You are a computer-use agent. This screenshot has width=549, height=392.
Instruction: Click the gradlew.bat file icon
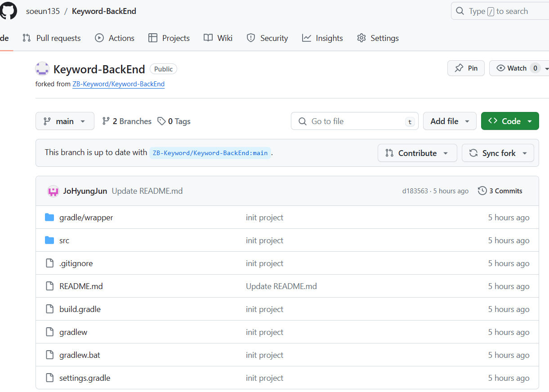tap(50, 355)
